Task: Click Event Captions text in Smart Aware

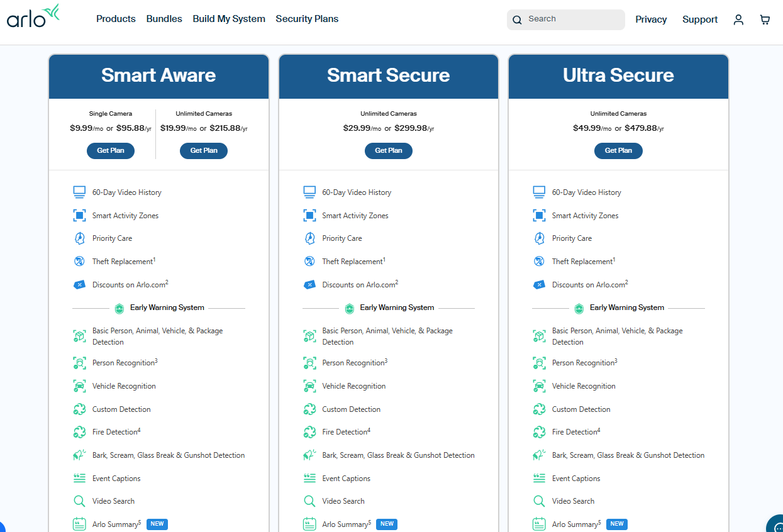Action: coord(116,479)
